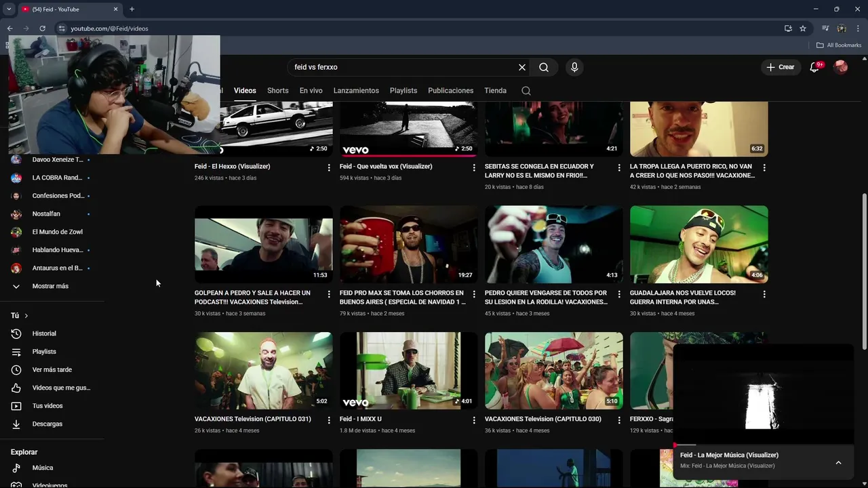Open options menu for Feid - I MIXX U video

(474, 420)
